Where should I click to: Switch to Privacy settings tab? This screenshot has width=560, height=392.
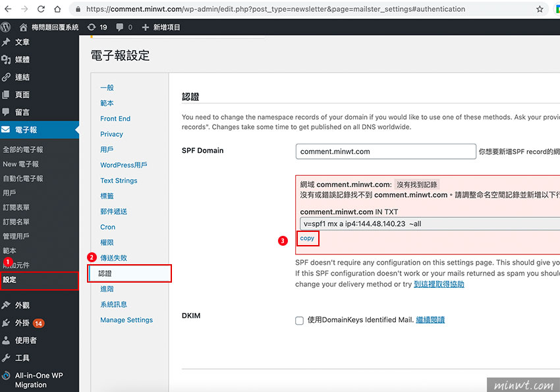[112, 134]
